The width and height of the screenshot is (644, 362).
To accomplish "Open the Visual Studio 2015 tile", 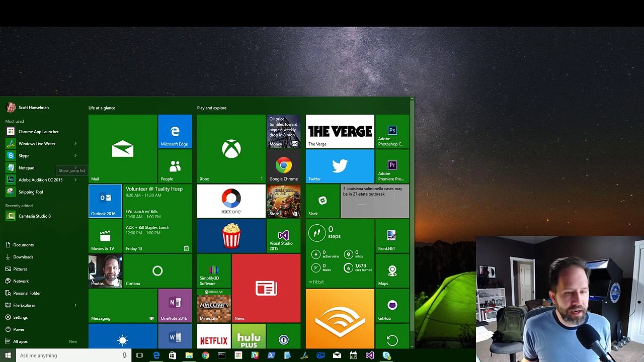I will pos(283,236).
